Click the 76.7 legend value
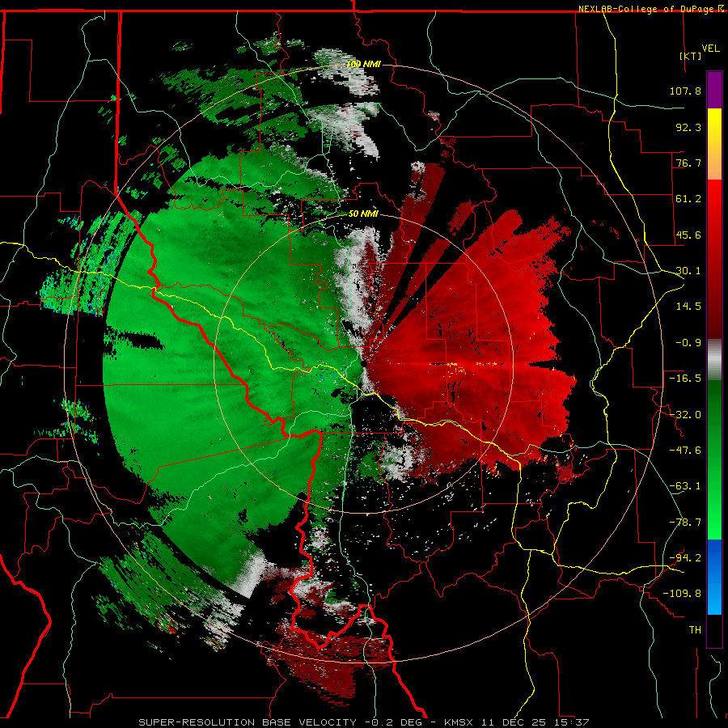This screenshot has width=728, height=728. [x=688, y=163]
